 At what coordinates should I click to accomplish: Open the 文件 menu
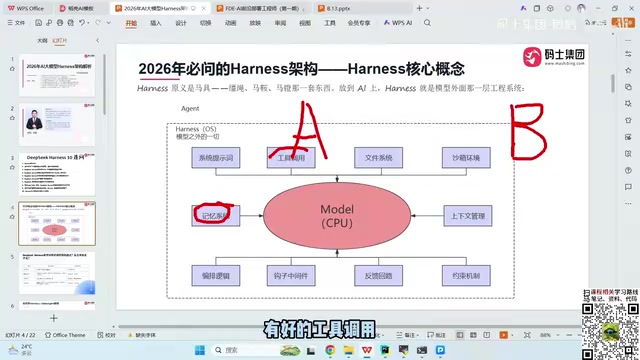click(x=16, y=23)
